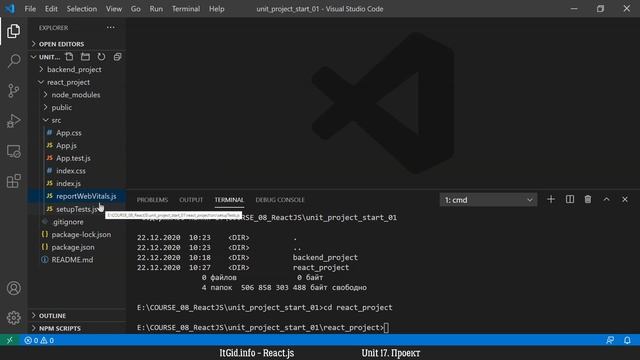Click the New File icon in explorer

(x=69, y=57)
